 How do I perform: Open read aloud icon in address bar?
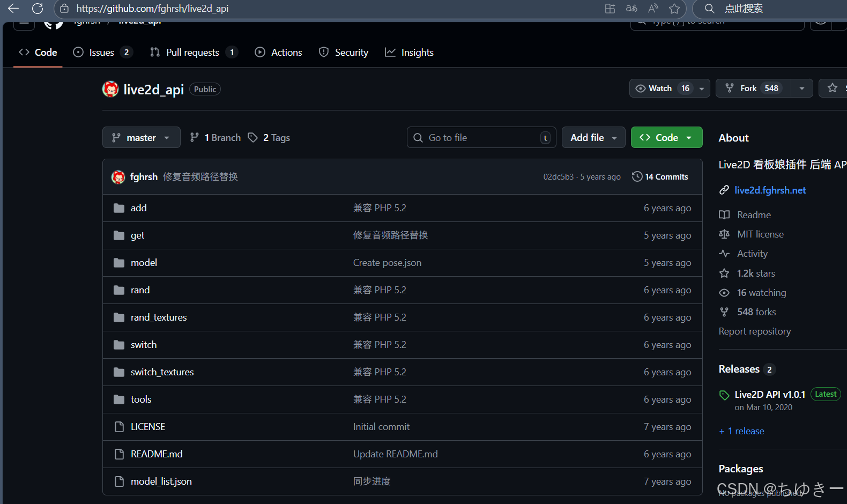[x=653, y=9]
